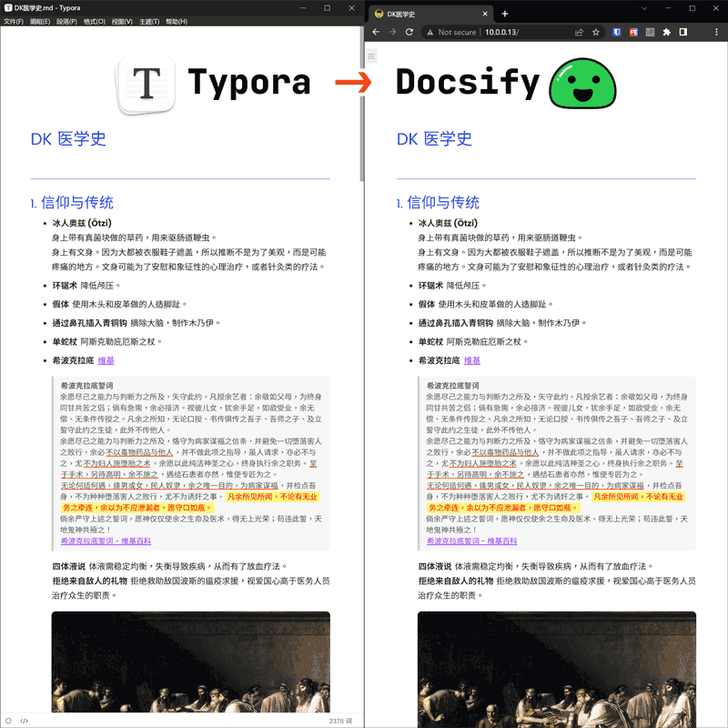This screenshot has width=728, height=728.
Task: Click 通过鼻孔插入青铜钩 text in Typora
Action: click(x=89, y=323)
